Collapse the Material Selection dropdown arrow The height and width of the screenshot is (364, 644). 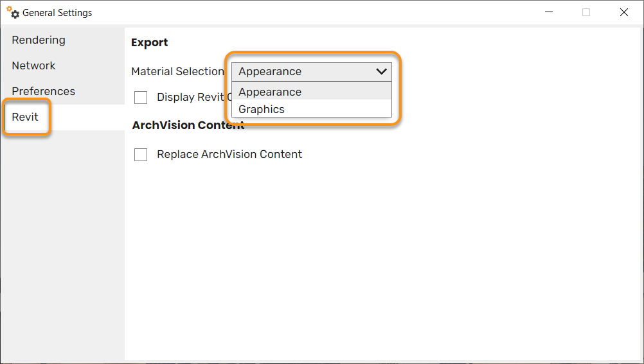[381, 72]
